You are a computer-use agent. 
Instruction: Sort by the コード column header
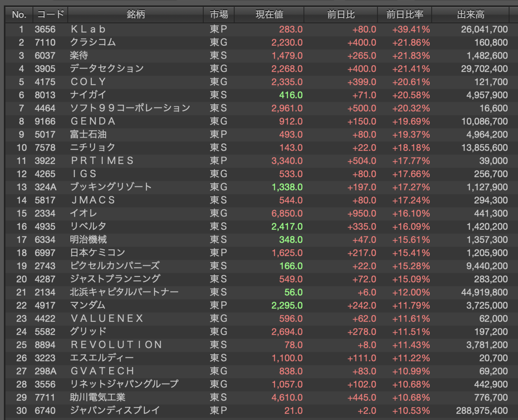[x=51, y=15]
